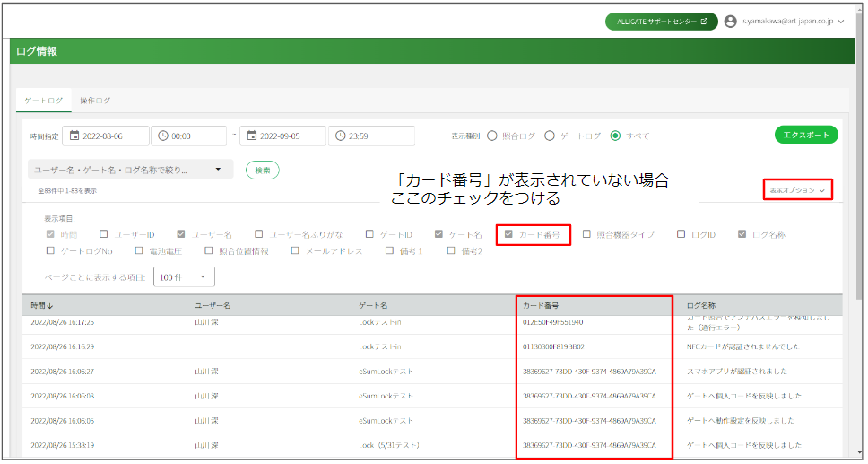The height and width of the screenshot is (464, 868).
Task: Select row timestamp 2022/08/26 16:17:25
Action: 63,322
